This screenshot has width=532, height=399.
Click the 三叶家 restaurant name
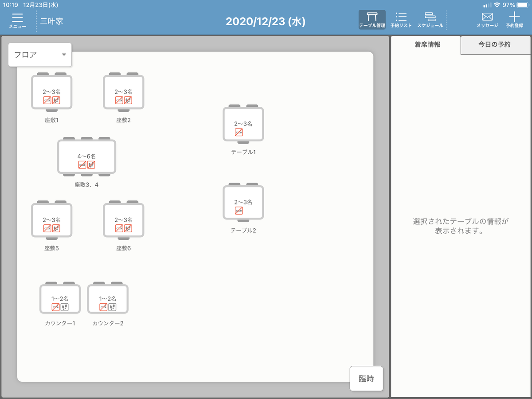point(52,21)
